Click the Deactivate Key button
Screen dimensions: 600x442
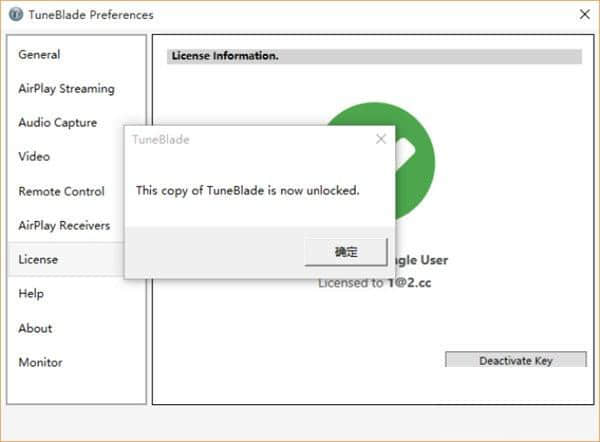(515, 360)
